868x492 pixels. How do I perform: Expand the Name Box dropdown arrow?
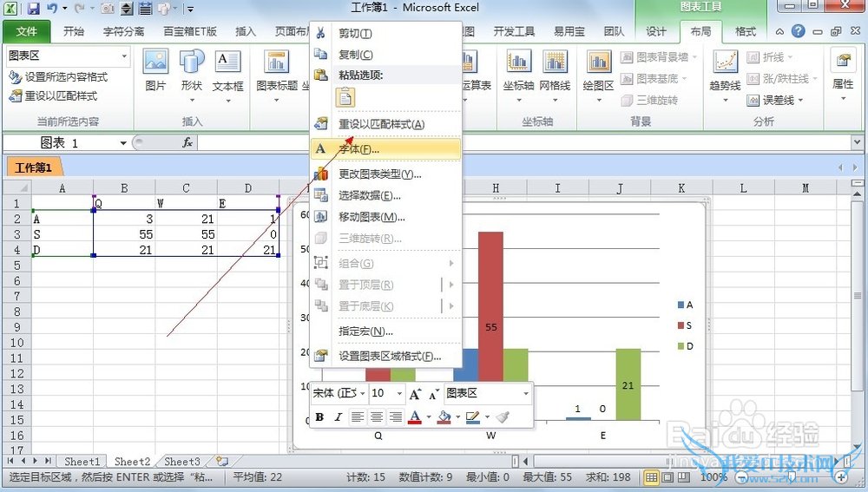(x=123, y=143)
